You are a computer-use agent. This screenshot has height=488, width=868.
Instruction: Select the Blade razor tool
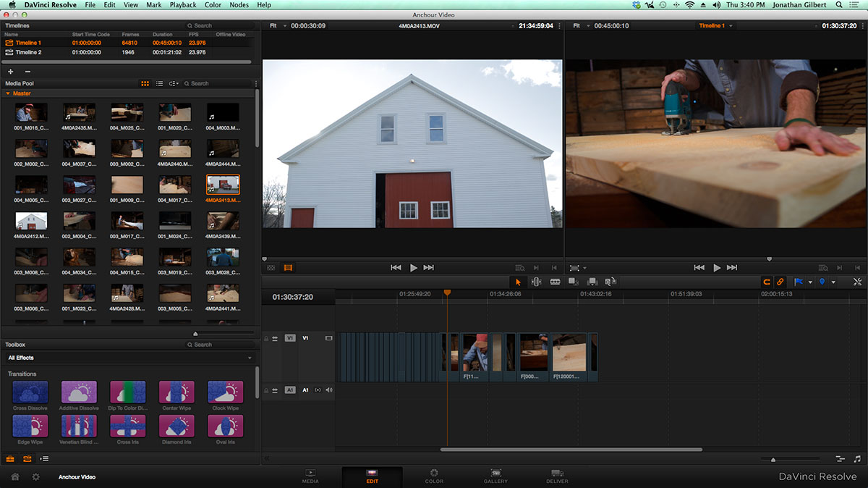(x=555, y=282)
